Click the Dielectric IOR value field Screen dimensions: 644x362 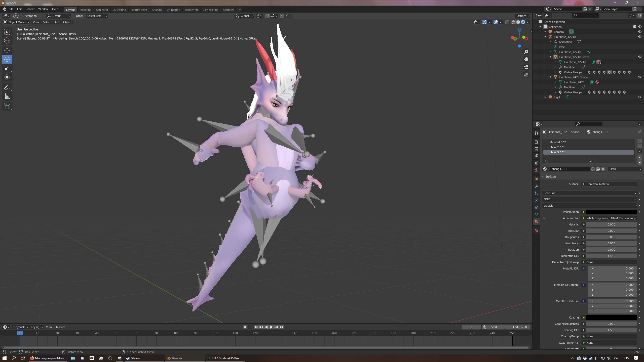(x=611, y=256)
